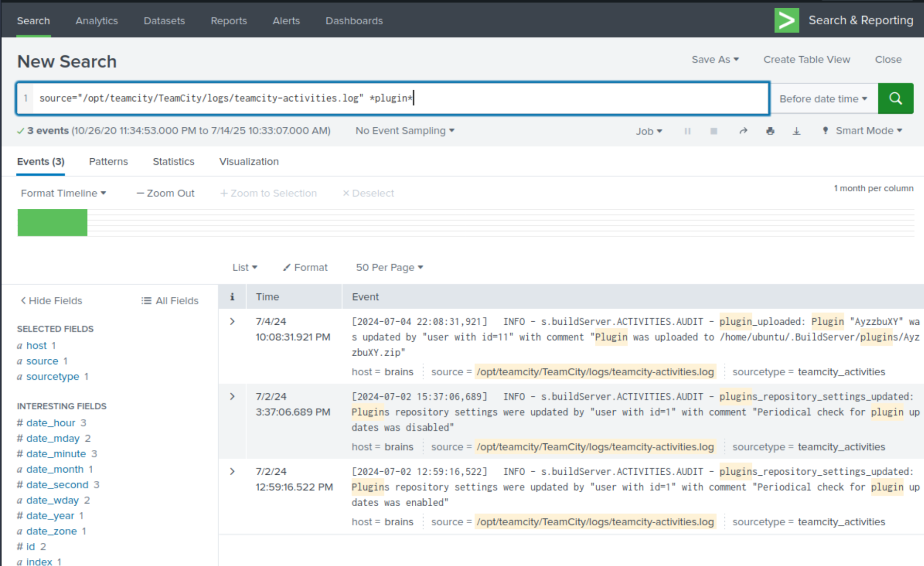Viewport: 924px width, 566px height.
Task: Click the Event column header
Action: 365,297
